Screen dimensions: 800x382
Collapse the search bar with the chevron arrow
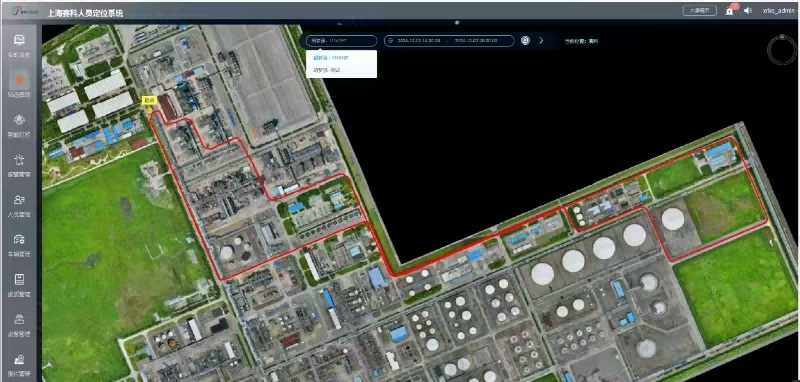541,40
